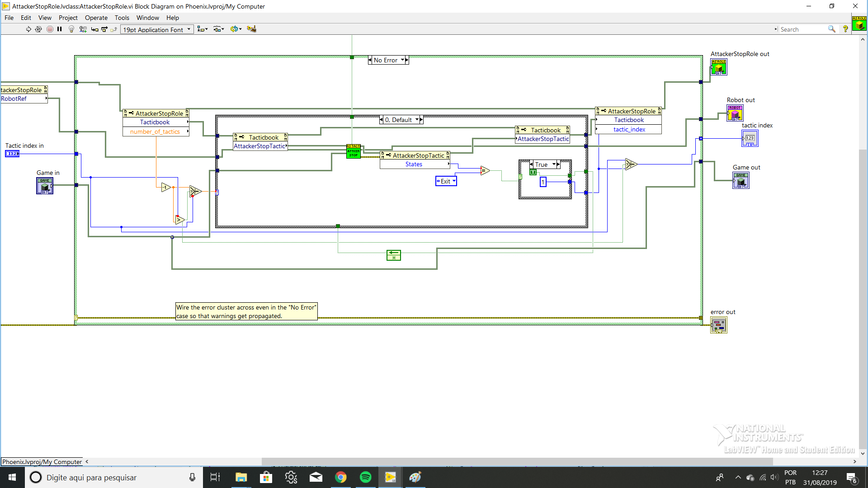Click the Clean Up Diagram broom icon
Image resolution: width=868 pixels, height=488 pixels.
[251, 29]
